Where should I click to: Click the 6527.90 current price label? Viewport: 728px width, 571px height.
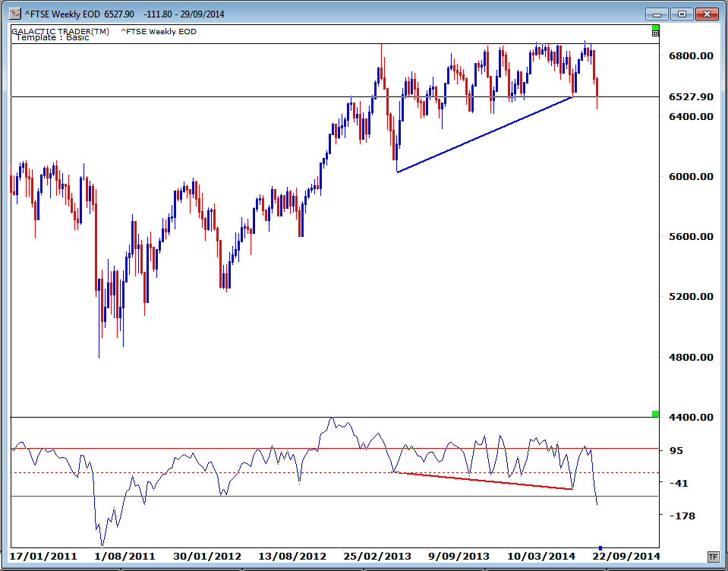(x=691, y=96)
